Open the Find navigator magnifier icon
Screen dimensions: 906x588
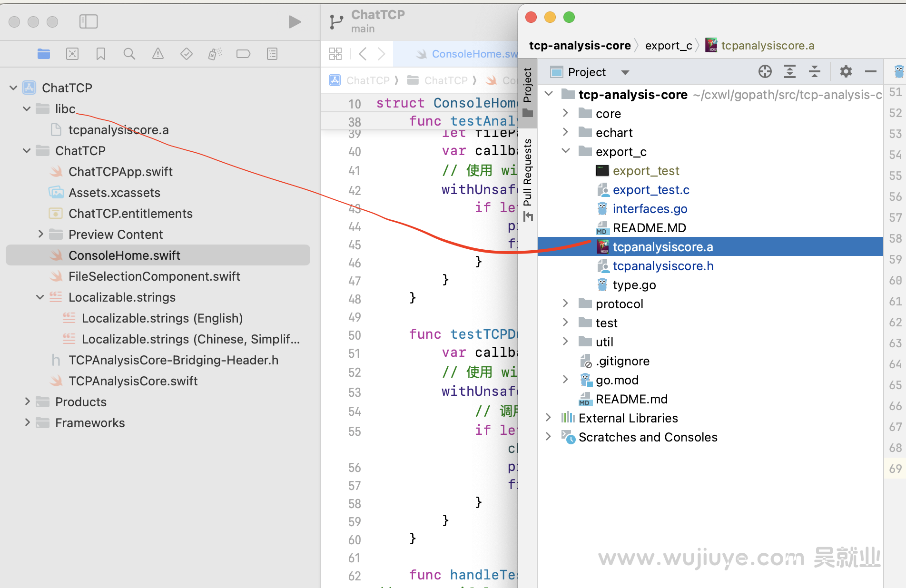(x=129, y=54)
